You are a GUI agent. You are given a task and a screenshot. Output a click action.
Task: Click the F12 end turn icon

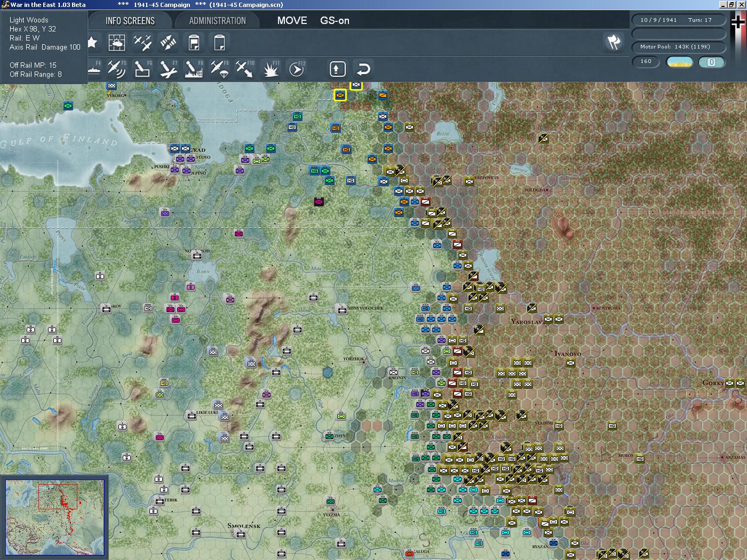click(x=296, y=69)
